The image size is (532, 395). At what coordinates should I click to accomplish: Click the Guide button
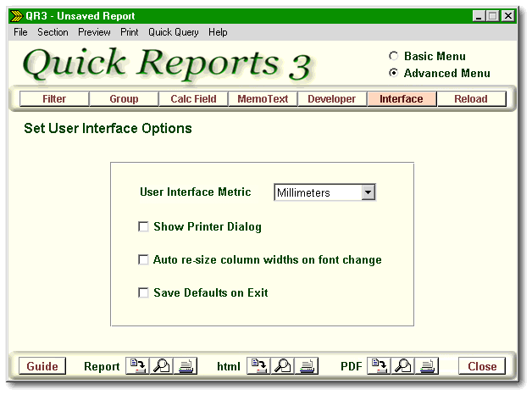click(x=42, y=366)
